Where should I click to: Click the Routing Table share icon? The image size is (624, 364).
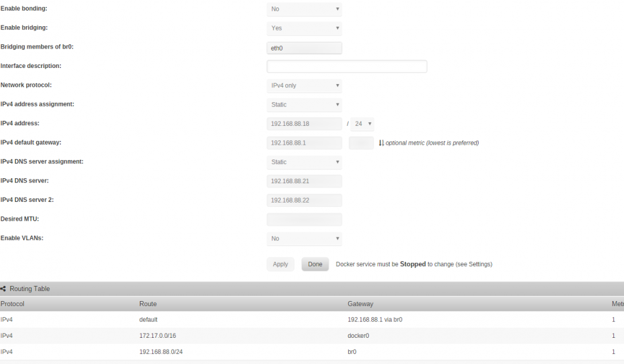click(3, 289)
